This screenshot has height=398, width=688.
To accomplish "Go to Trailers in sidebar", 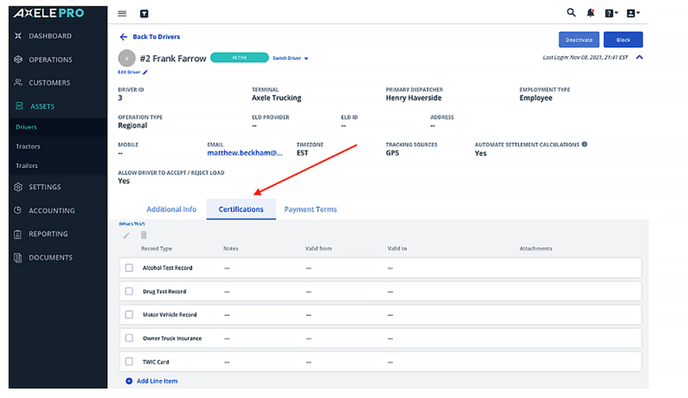I will pyautogui.click(x=27, y=165).
